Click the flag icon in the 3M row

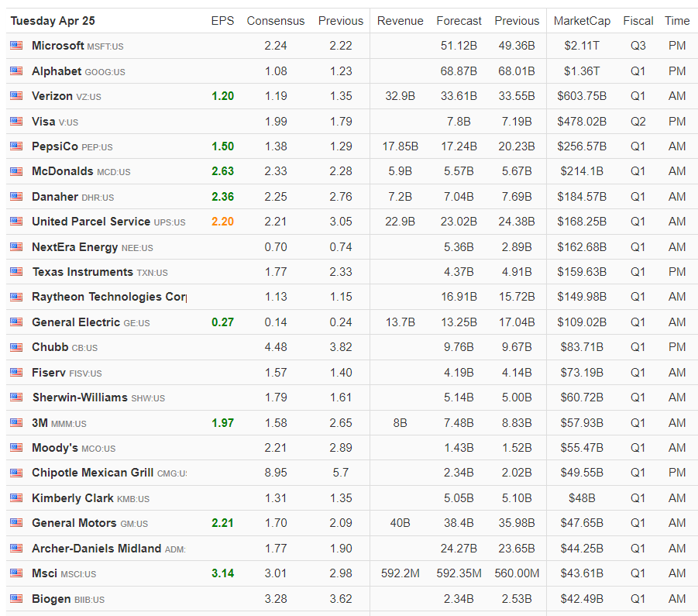click(16, 422)
